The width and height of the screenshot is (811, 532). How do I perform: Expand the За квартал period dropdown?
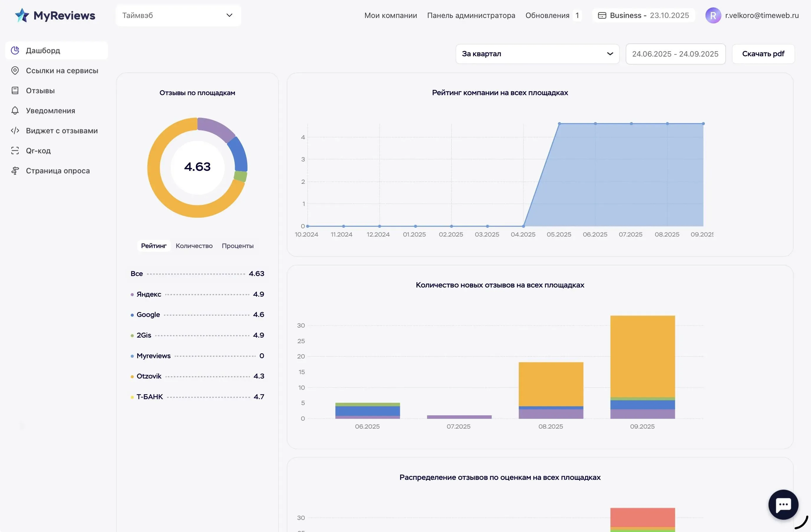pyautogui.click(x=537, y=54)
